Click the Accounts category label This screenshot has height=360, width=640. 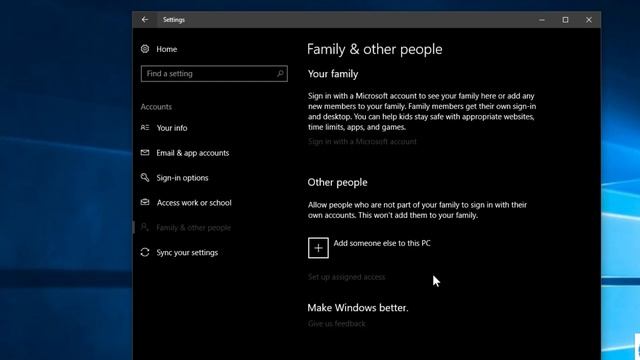click(156, 107)
